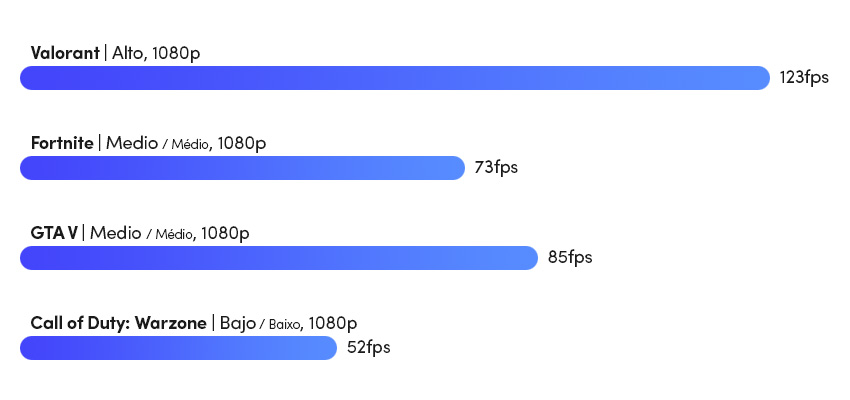Click the Fortnite game title

coord(62,143)
